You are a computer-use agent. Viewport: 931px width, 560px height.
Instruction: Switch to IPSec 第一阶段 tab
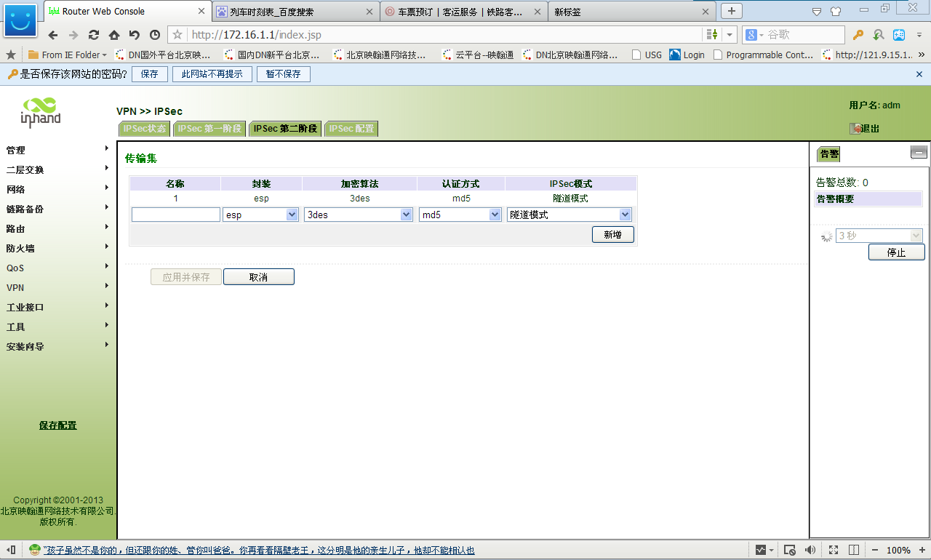209,129
